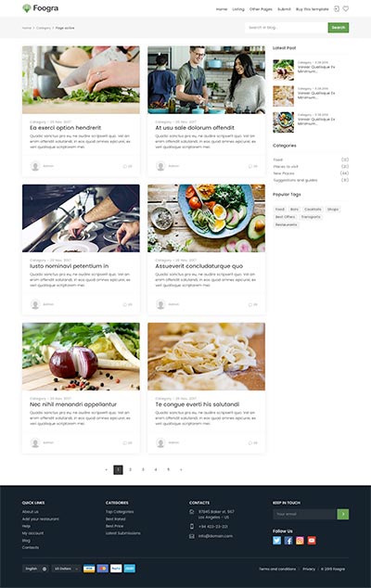
Task: Click the Your email newsletter field
Action: 304,514
